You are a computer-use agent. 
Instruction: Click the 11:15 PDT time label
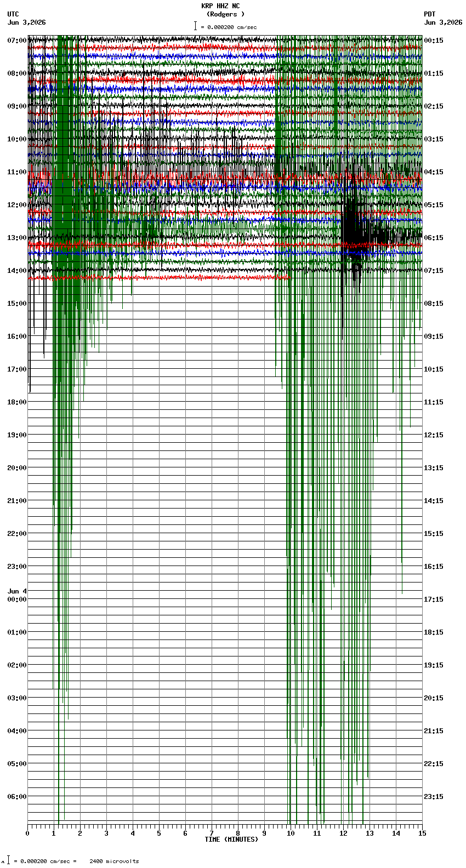[x=434, y=402]
